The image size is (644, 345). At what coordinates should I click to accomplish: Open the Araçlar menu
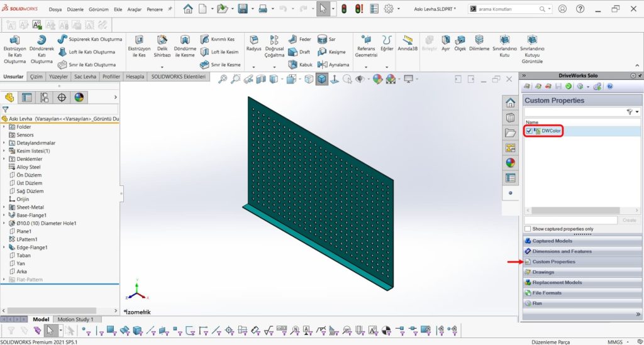tap(135, 9)
